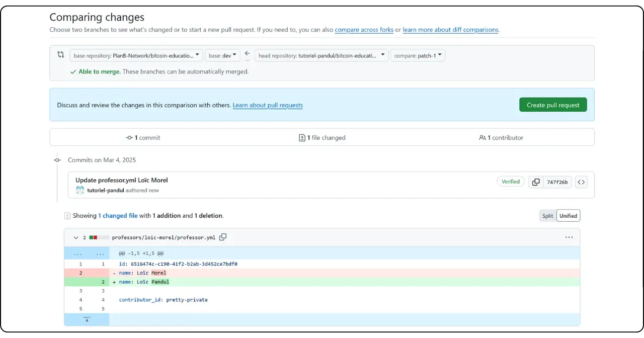Collapse the professor.yml file diff
Screen dimensions: 644x338
pos(76,237)
